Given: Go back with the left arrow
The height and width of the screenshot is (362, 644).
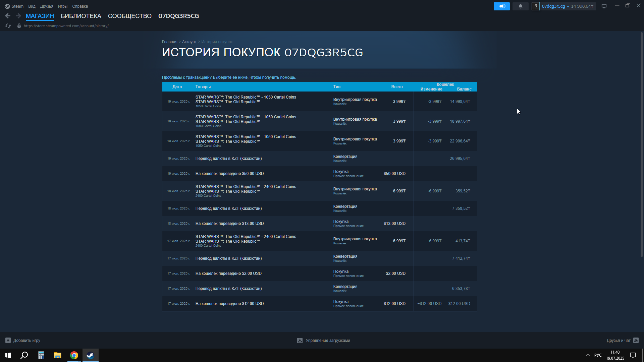Looking at the screenshot, I should tap(8, 16).
